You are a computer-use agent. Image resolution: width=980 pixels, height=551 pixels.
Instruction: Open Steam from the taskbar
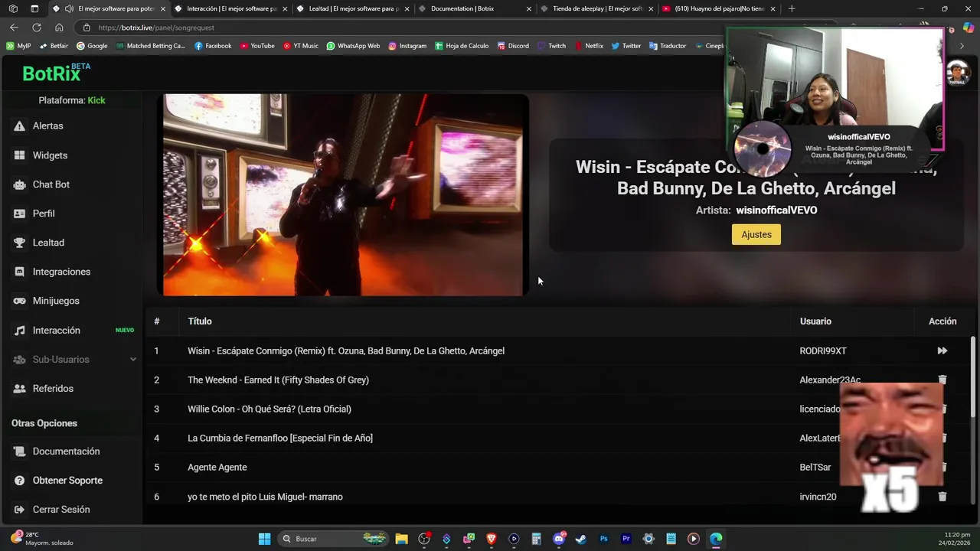581,539
